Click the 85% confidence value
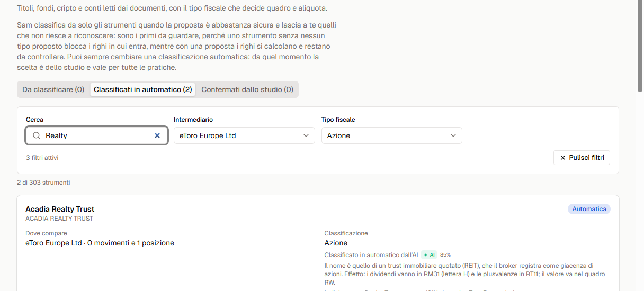Viewport: 644px width, 291px height. point(445,254)
